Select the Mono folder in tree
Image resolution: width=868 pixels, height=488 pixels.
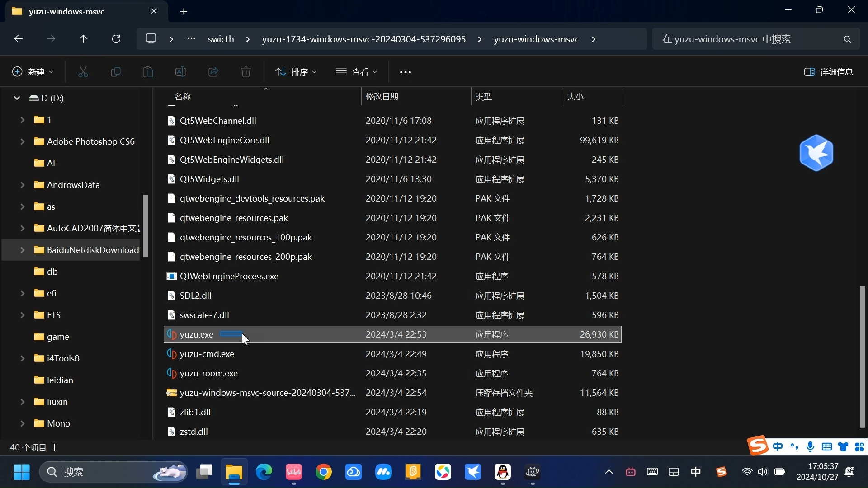(58, 423)
